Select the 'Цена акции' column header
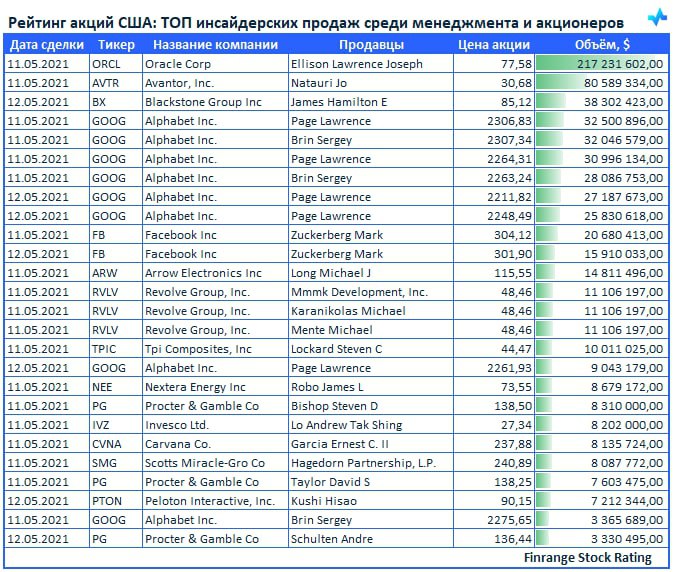673x572 pixels. click(x=494, y=45)
